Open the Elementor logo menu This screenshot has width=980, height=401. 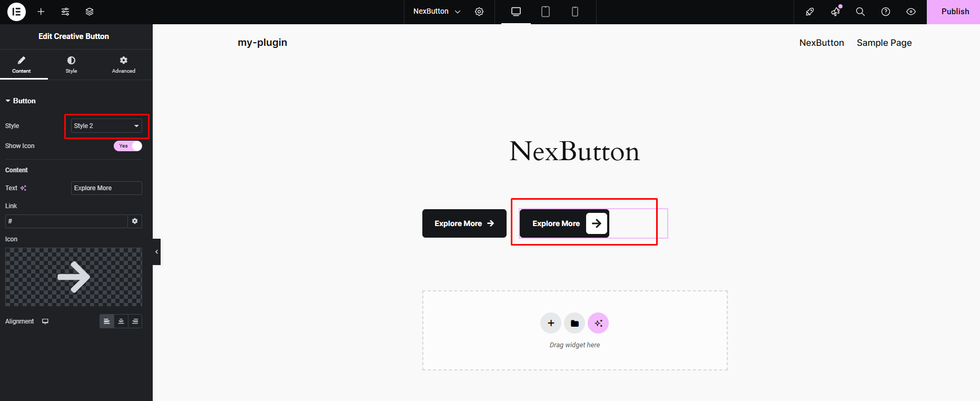click(x=16, y=12)
